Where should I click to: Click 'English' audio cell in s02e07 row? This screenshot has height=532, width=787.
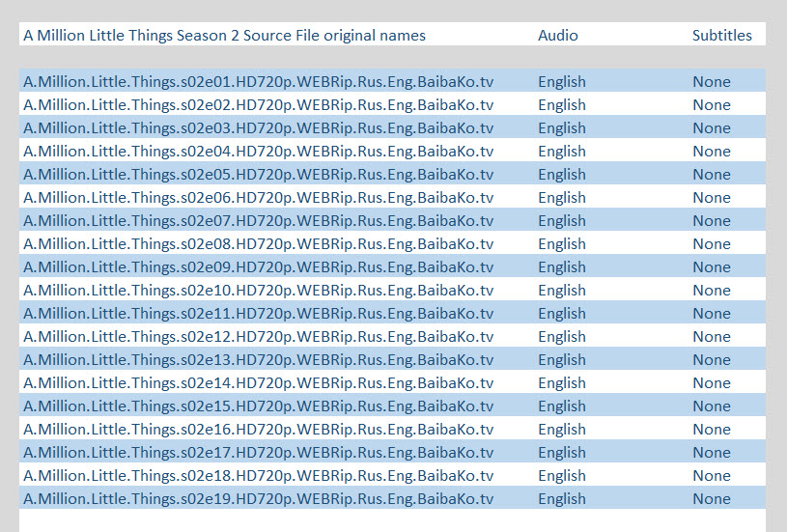tap(562, 220)
